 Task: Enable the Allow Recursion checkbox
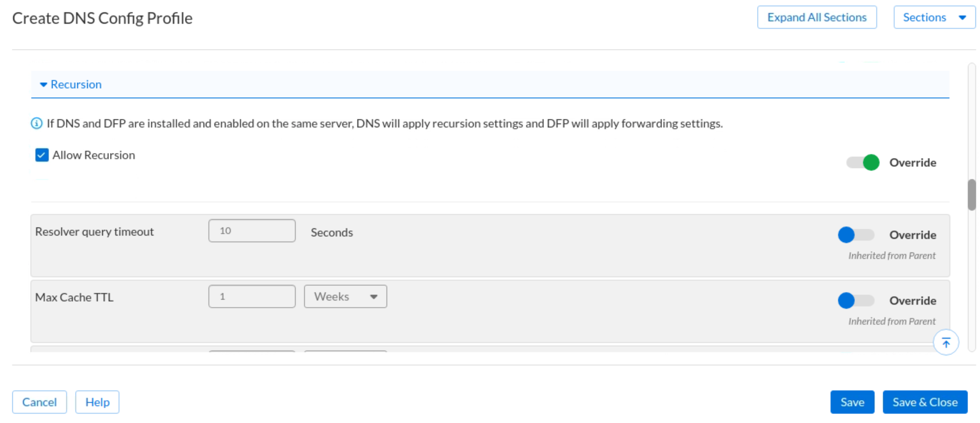pos(42,155)
